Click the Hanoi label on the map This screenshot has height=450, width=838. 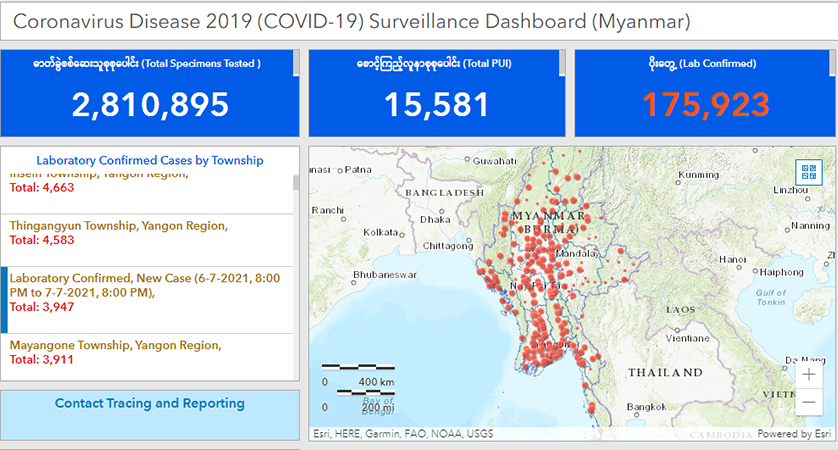point(732,260)
